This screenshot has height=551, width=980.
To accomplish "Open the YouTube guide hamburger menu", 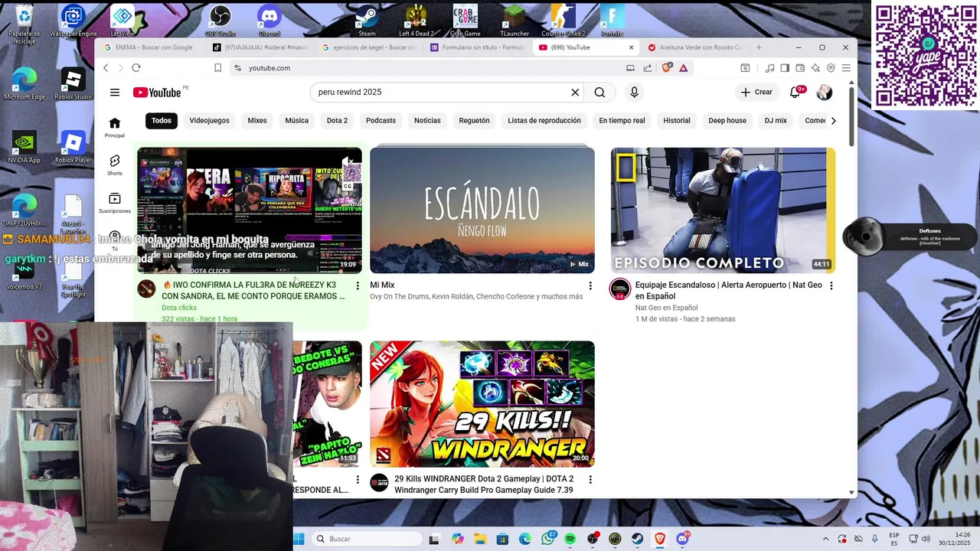I will 115,93.
